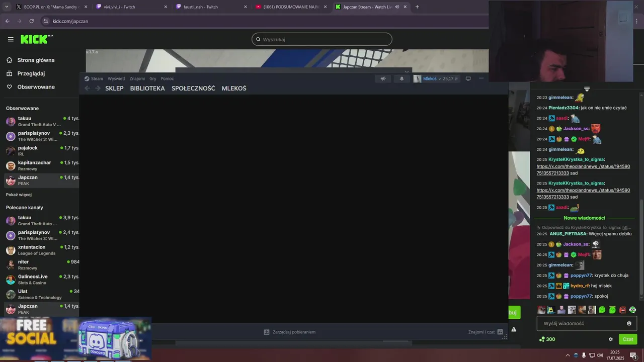Viewport: 644px width, 362px height.
Task: Switch to faustii_nah Twitch browser tab
Action: pyautogui.click(x=211, y=7)
